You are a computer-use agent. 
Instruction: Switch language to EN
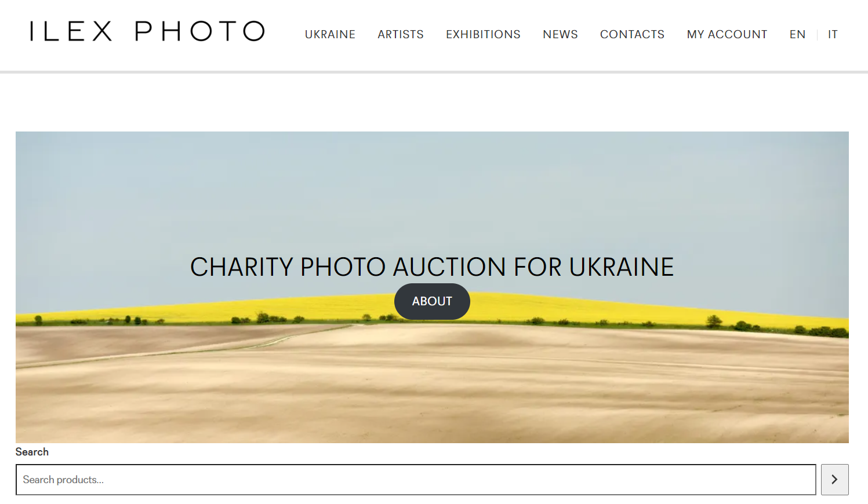(x=797, y=34)
